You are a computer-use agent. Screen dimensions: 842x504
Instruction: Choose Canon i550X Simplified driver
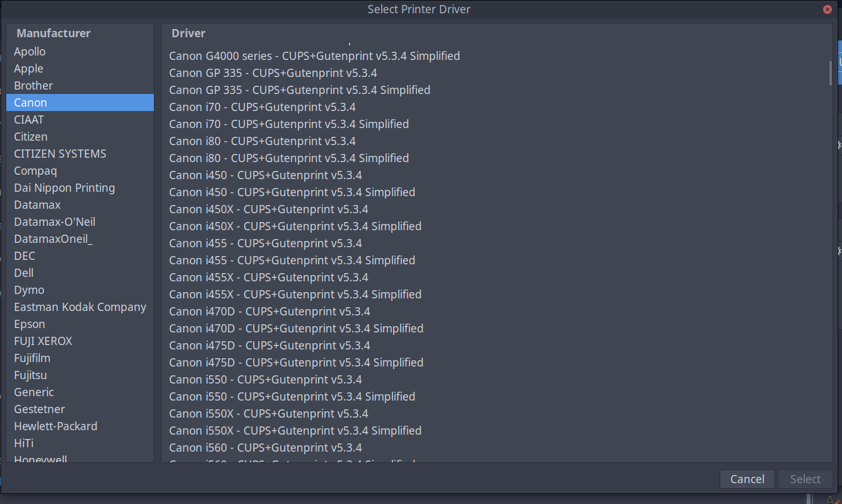295,431
